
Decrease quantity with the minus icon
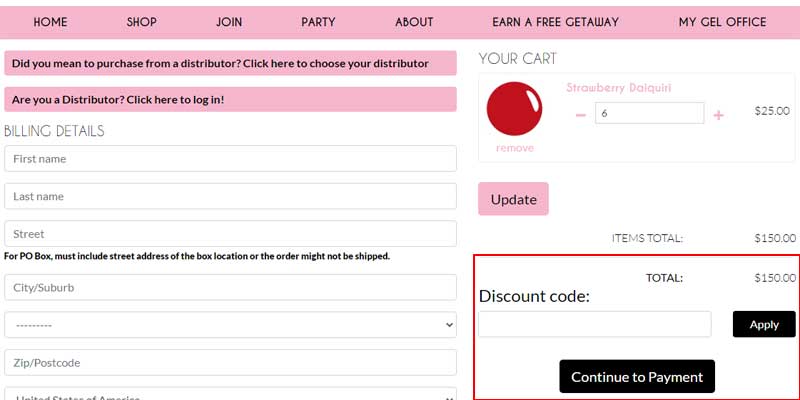point(581,115)
